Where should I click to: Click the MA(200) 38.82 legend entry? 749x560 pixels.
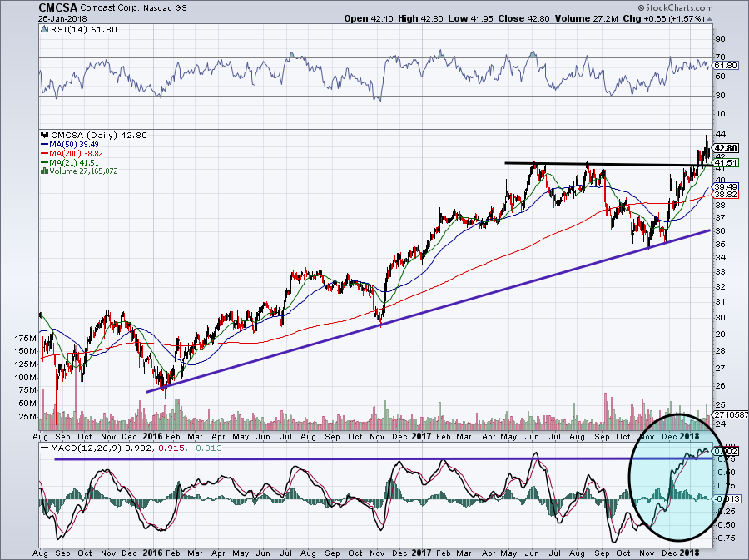point(76,153)
